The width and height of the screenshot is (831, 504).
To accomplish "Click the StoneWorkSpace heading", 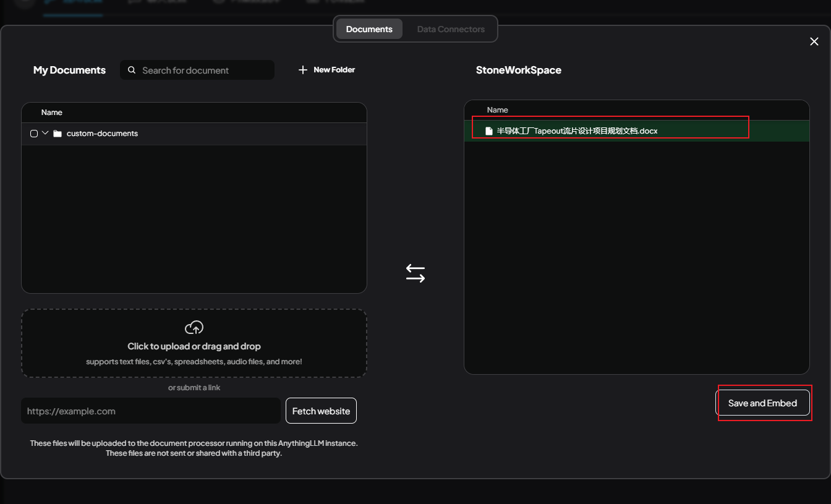I will pyautogui.click(x=519, y=70).
